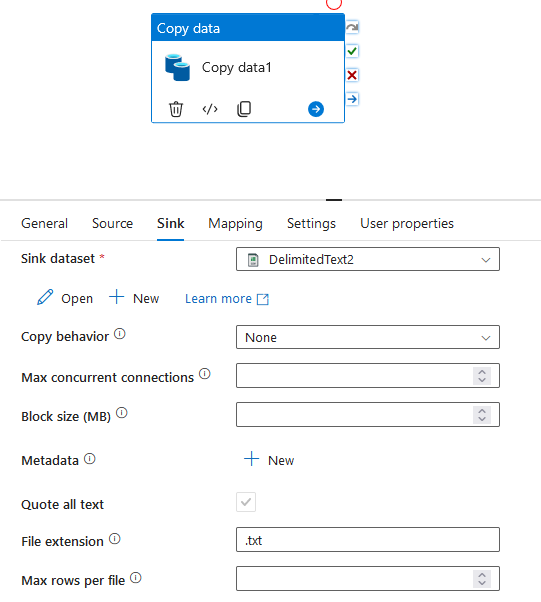Viewport: 541px width, 602px height.
Task: Clone the Copy data1 activity
Action: click(x=244, y=109)
